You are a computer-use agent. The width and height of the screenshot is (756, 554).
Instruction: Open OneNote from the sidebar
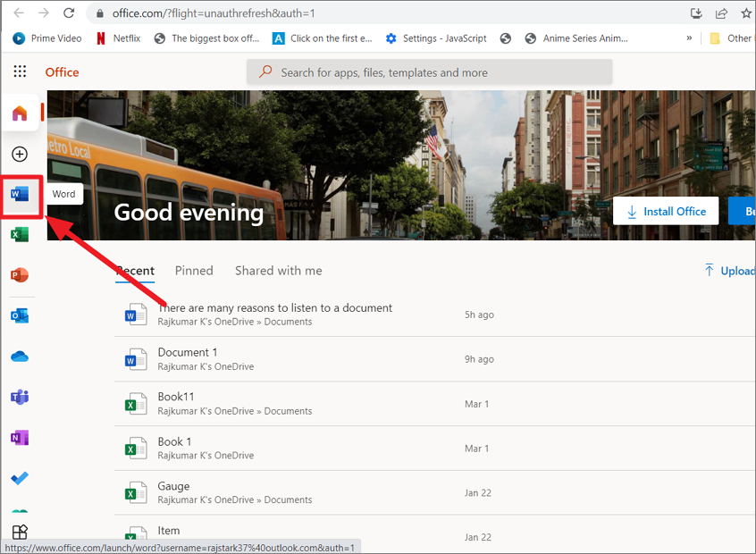(20, 438)
